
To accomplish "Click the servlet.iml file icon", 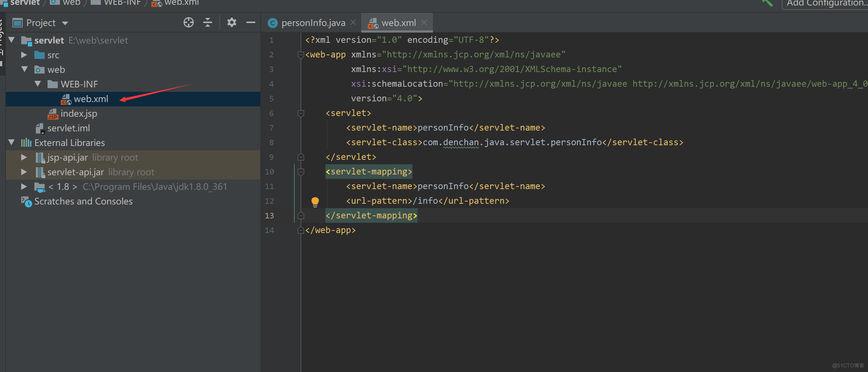I will pyautogui.click(x=40, y=128).
